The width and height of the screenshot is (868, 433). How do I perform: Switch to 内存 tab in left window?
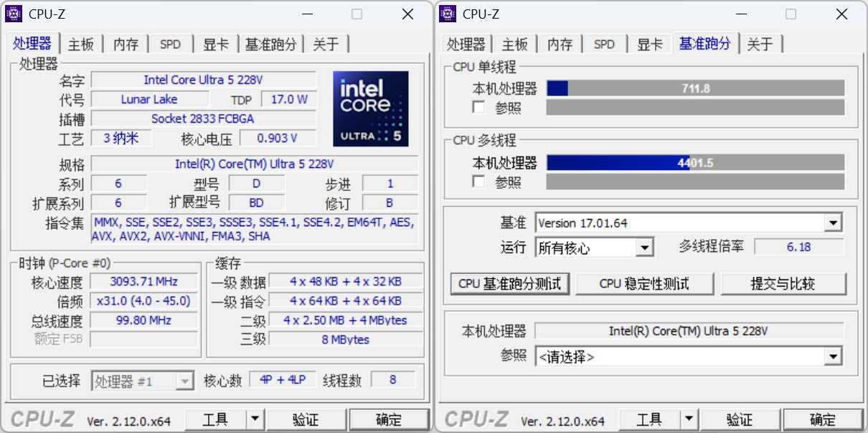tap(126, 45)
